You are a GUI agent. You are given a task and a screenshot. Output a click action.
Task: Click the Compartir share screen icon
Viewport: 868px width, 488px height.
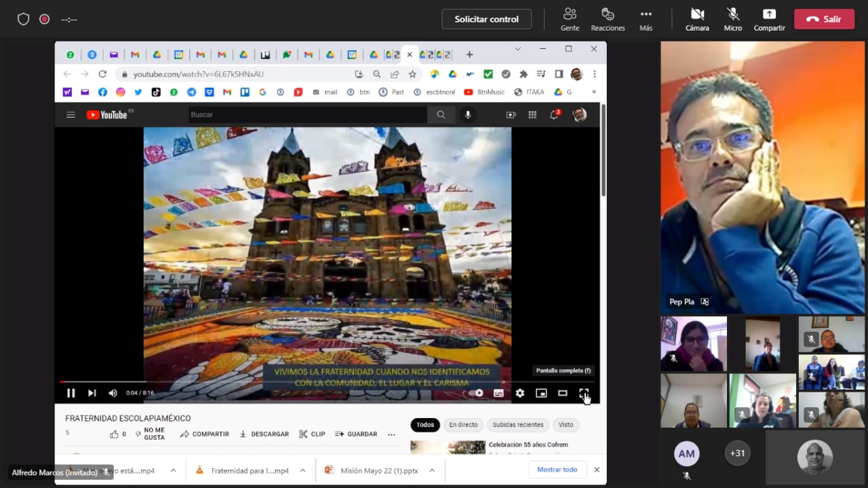click(769, 18)
